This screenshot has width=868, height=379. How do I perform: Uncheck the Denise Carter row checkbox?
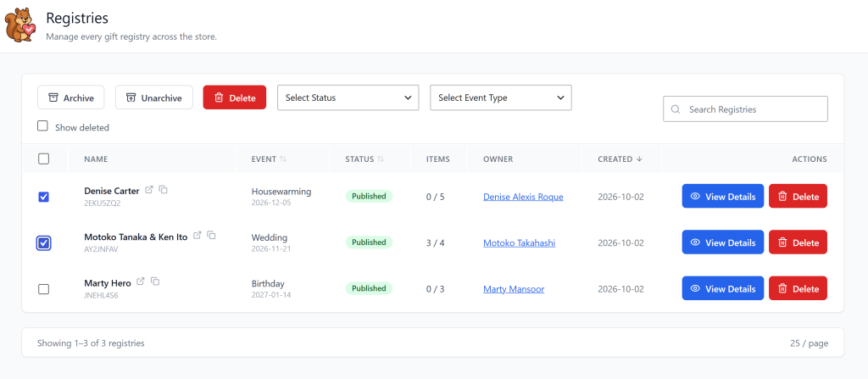point(44,197)
